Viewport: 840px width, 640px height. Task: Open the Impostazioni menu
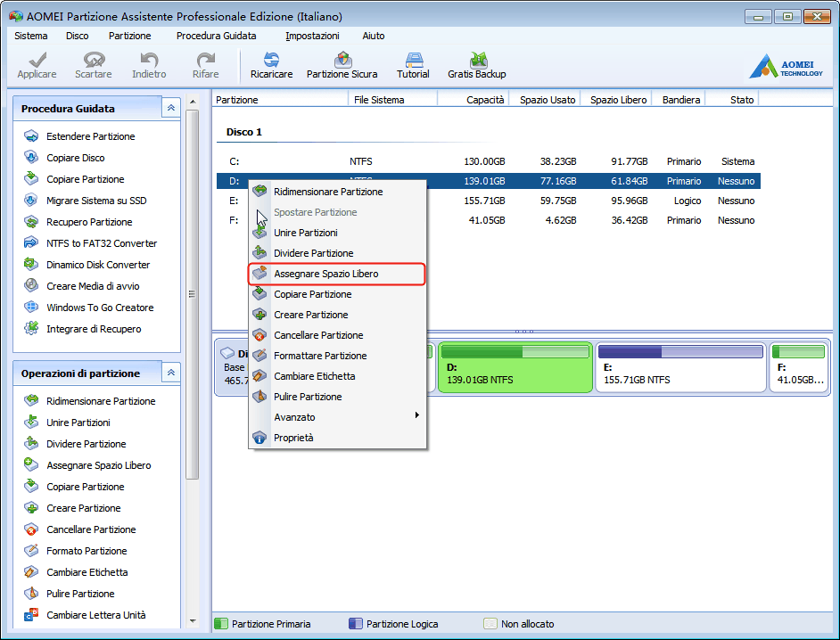click(x=312, y=36)
